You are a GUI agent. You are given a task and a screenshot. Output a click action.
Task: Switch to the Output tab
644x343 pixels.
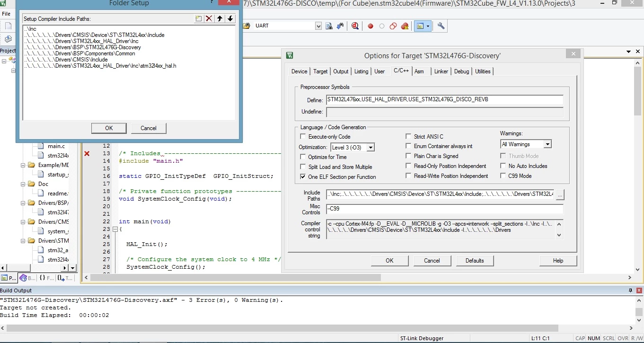pos(341,71)
